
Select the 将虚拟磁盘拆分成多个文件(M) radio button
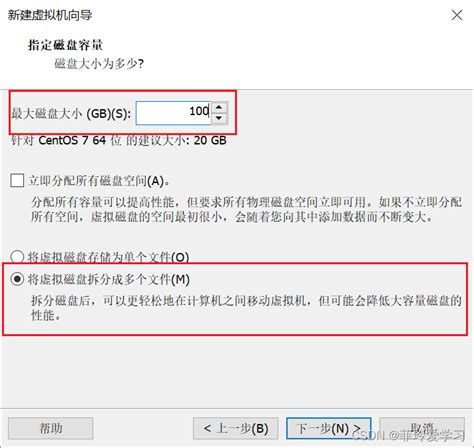[17, 279]
